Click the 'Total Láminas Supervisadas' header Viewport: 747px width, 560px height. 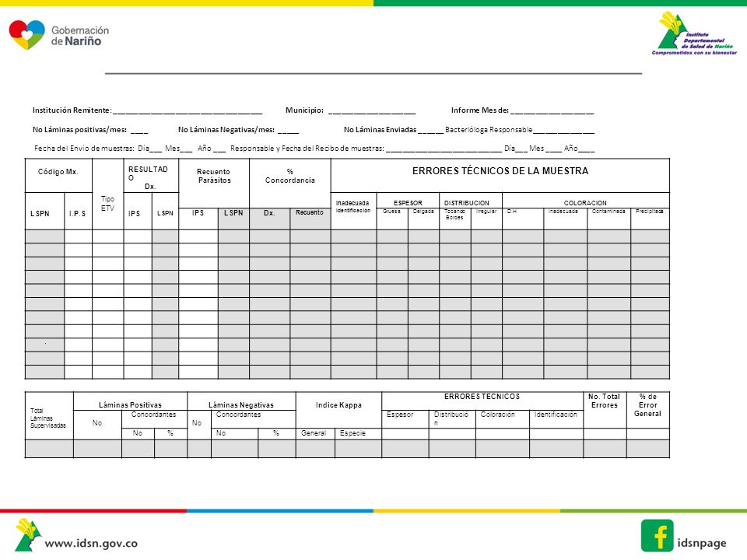click(47, 418)
